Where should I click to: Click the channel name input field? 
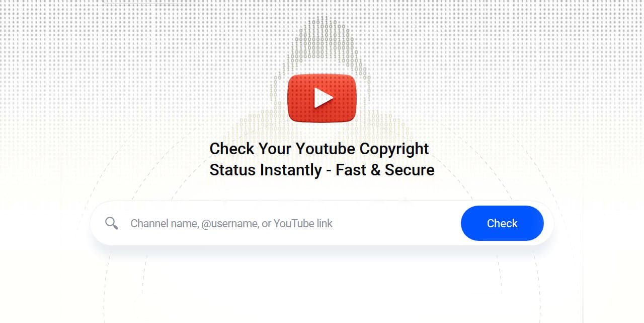[x=291, y=223]
